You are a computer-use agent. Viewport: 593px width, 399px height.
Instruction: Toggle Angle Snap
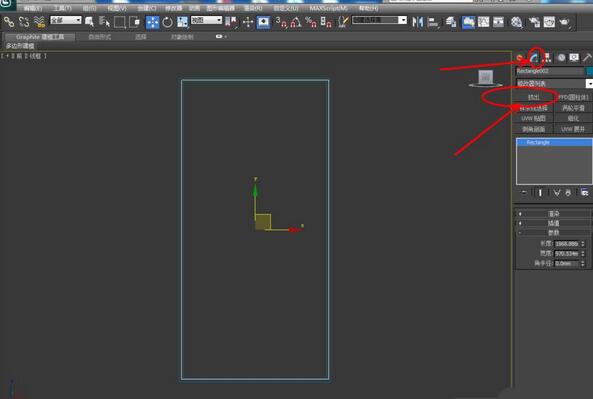pos(296,22)
